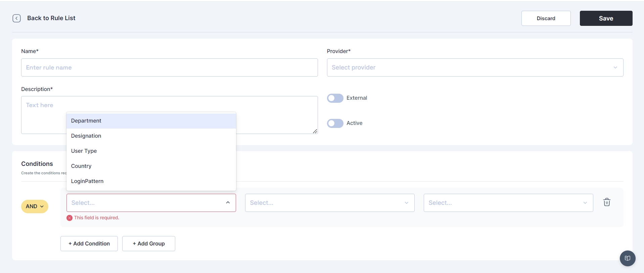Focus the Enter rule name field
644x273 pixels.
pos(169,67)
